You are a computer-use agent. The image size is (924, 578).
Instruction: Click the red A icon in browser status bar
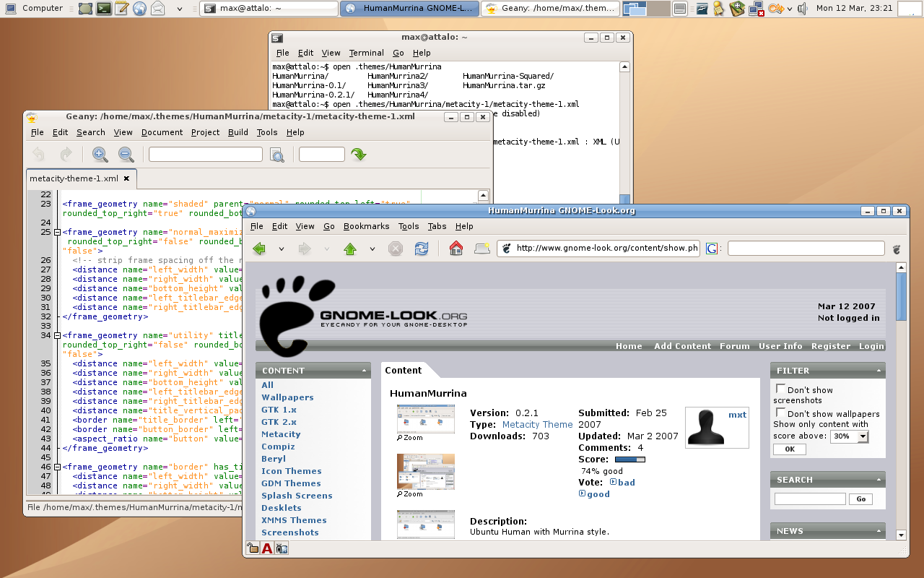(267, 548)
